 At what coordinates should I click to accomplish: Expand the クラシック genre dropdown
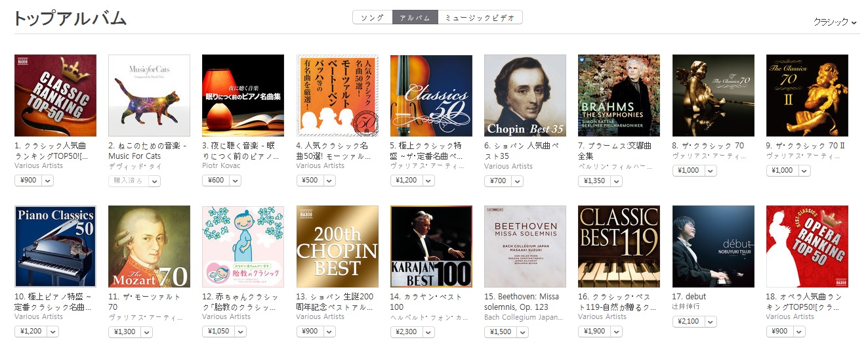coord(835,22)
